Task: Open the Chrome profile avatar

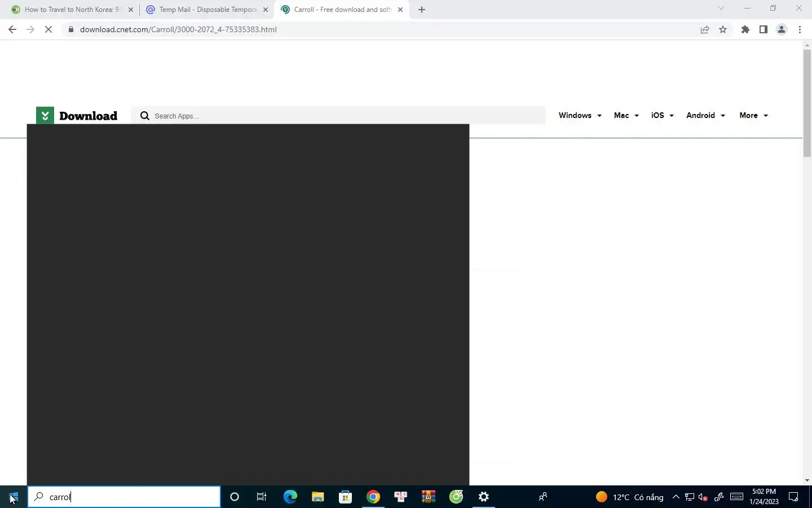Action: [x=782, y=29]
